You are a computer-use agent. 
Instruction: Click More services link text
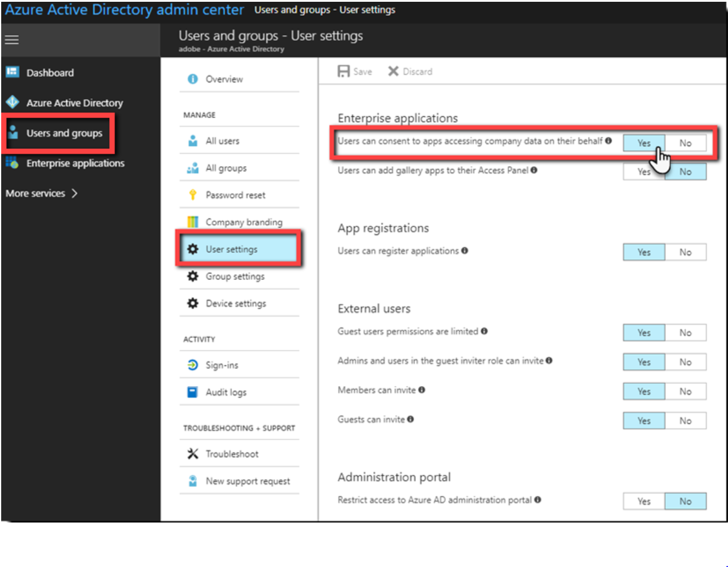tap(36, 193)
